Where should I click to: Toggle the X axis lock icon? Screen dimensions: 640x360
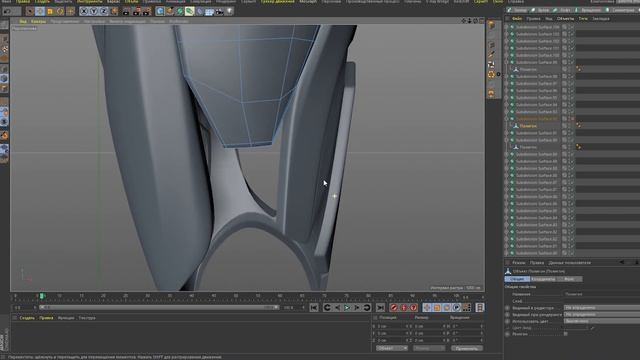point(84,11)
